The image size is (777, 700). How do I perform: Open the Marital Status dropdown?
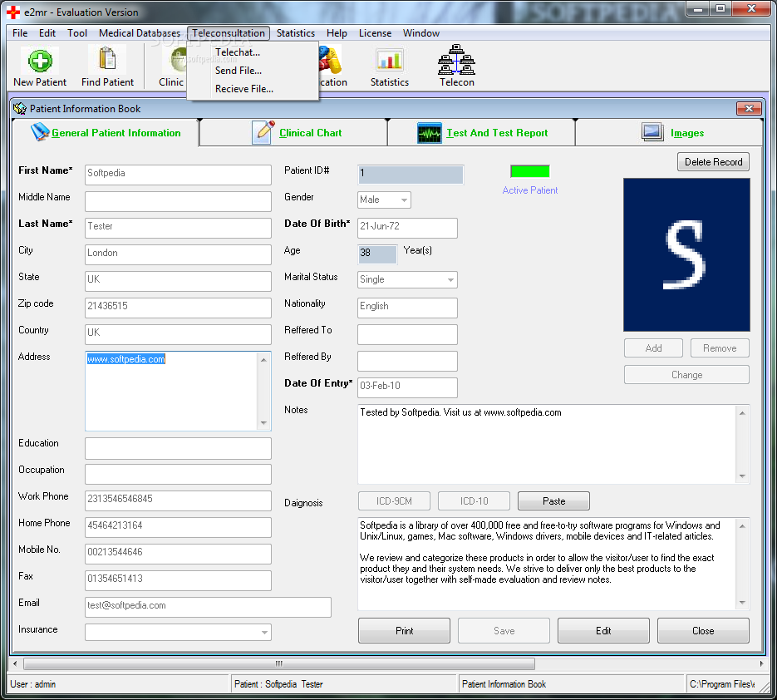[450, 279]
